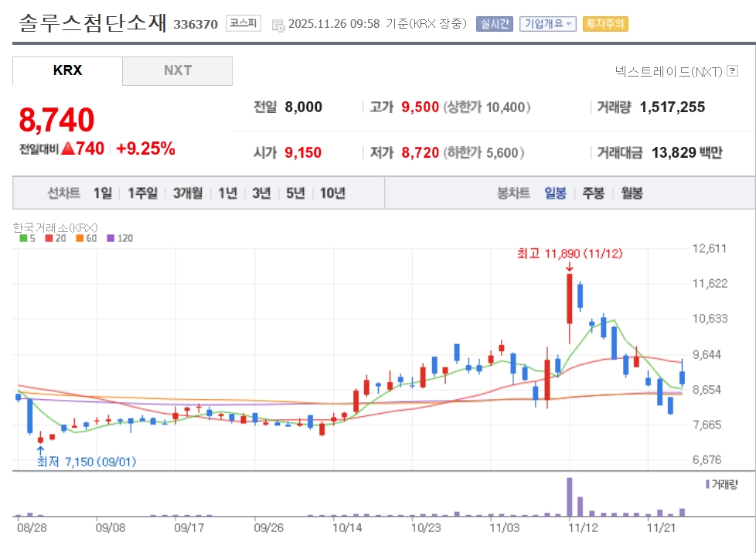This screenshot has width=756, height=553.
Task: Click the purple 거래량 volume legend marker
Action: tap(707, 483)
